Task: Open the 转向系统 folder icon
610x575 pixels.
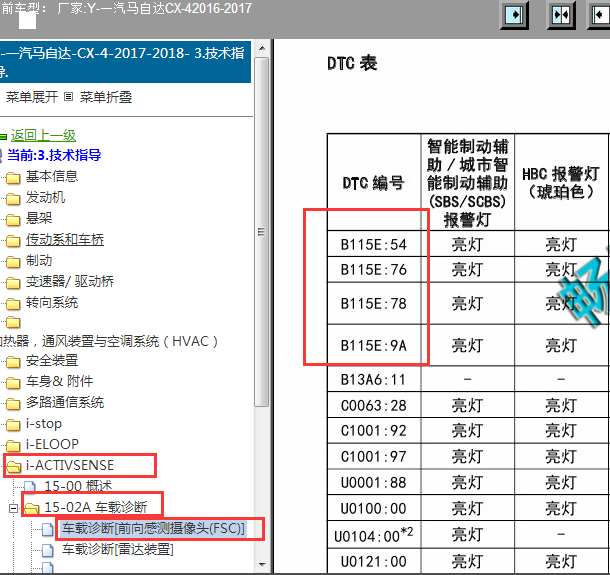Action: coord(13,304)
